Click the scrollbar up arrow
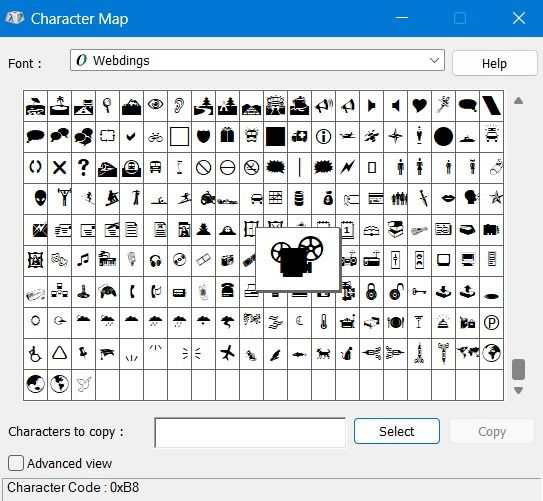543x501 pixels. [518, 101]
